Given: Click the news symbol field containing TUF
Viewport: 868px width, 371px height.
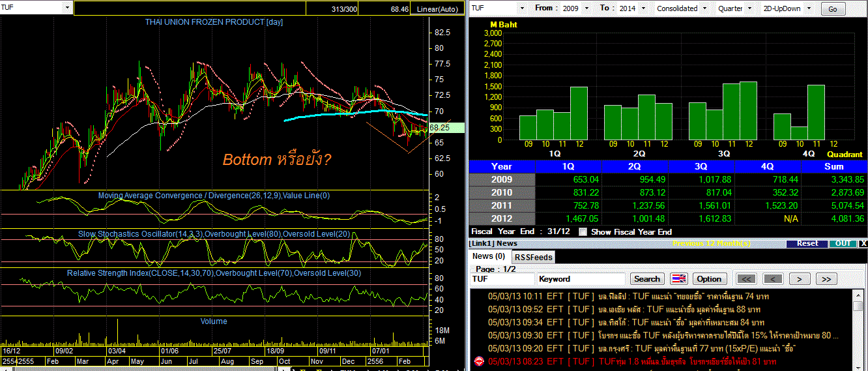Looking at the screenshot, I should [x=502, y=279].
